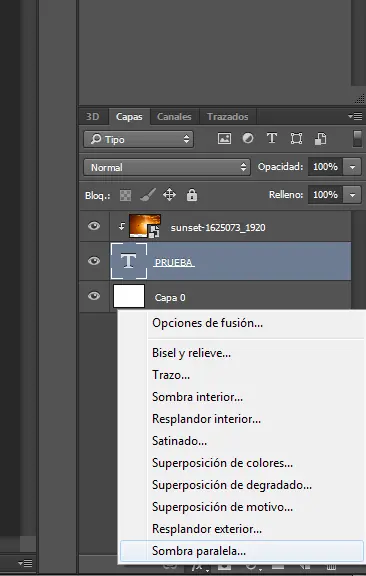Filter layers by adjustment layer icon

pyautogui.click(x=248, y=138)
